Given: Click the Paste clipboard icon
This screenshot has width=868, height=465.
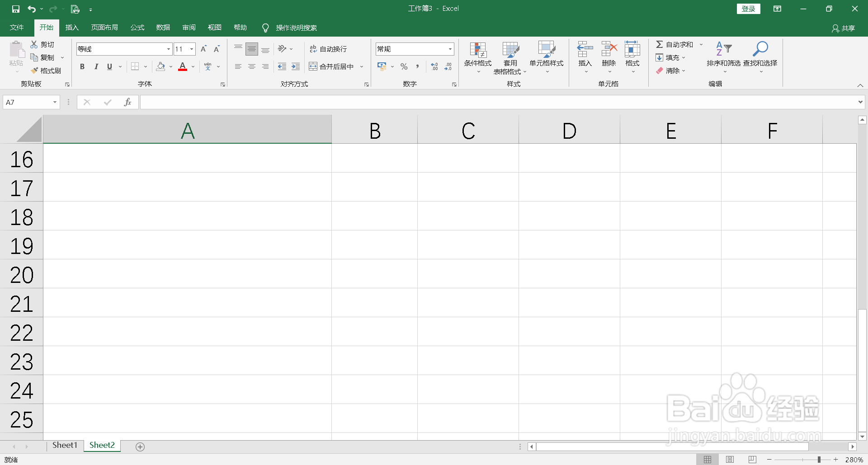Looking at the screenshot, I should tap(17, 50).
